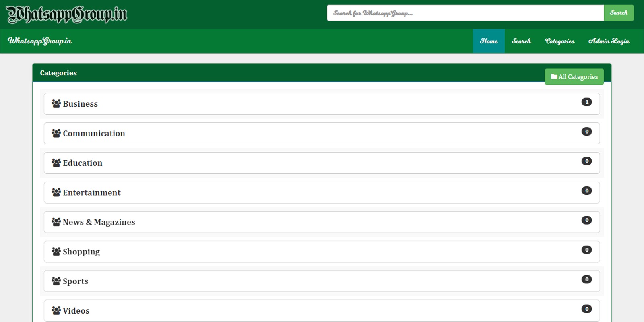Open the Admin Login nav item

609,41
